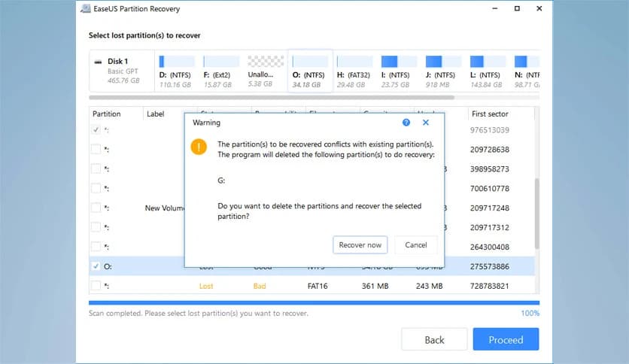Click the Back button
The width and height of the screenshot is (629, 364).
tap(434, 339)
